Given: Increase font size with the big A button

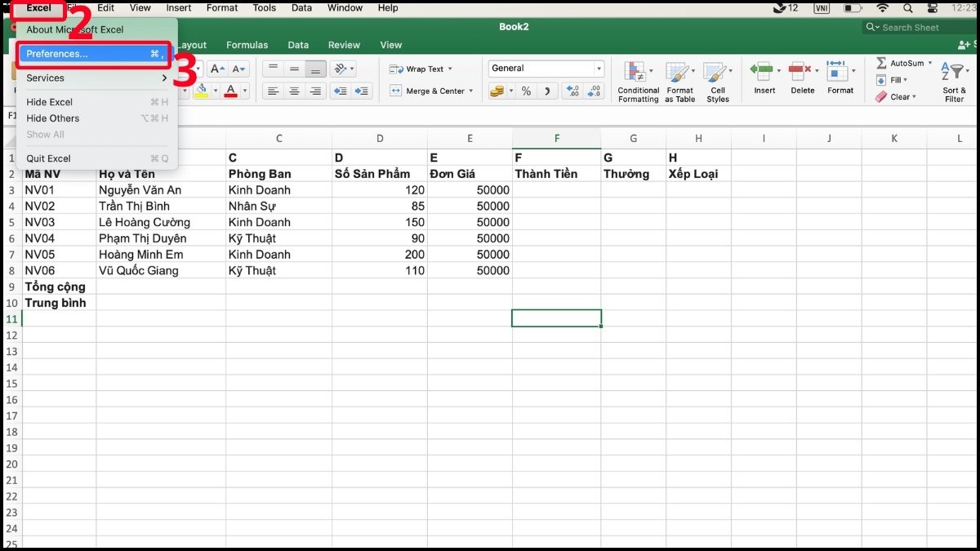Looking at the screenshot, I should click(216, 69).
